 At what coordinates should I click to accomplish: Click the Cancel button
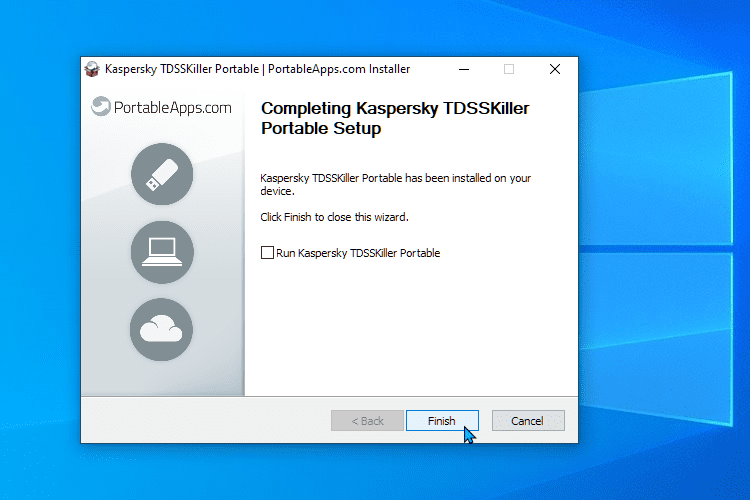[528, 421]
